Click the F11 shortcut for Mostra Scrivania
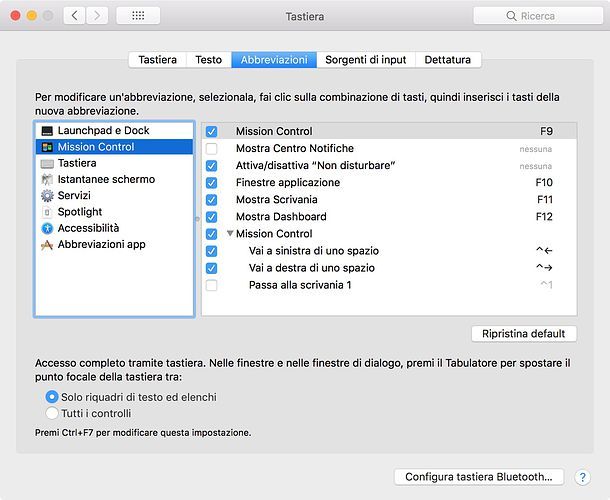This screenshot has height=500, width=610. tap(545, 200)
